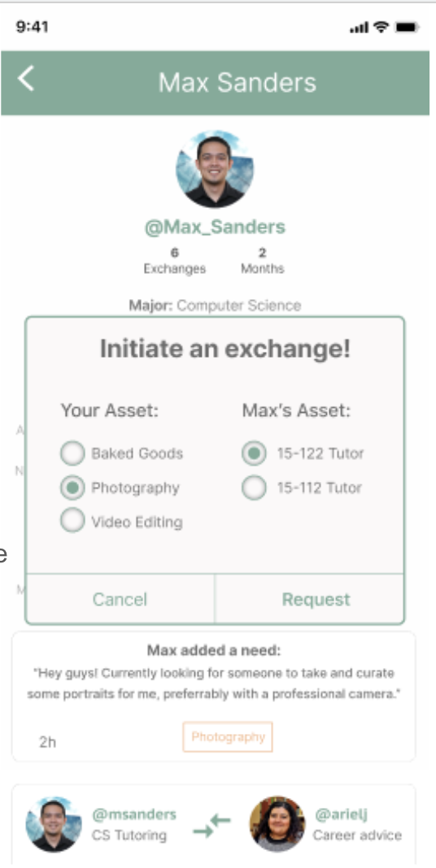The image size is (436, 868).
Task: Open the @Max_Sanders username link
Action: point(215,227)
